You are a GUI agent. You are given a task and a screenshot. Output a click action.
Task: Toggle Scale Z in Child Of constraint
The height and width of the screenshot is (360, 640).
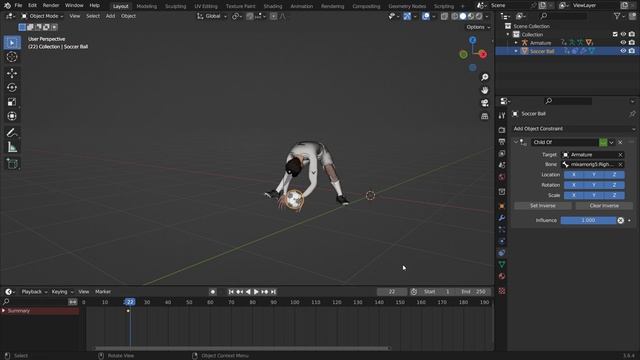click(614, 195)
